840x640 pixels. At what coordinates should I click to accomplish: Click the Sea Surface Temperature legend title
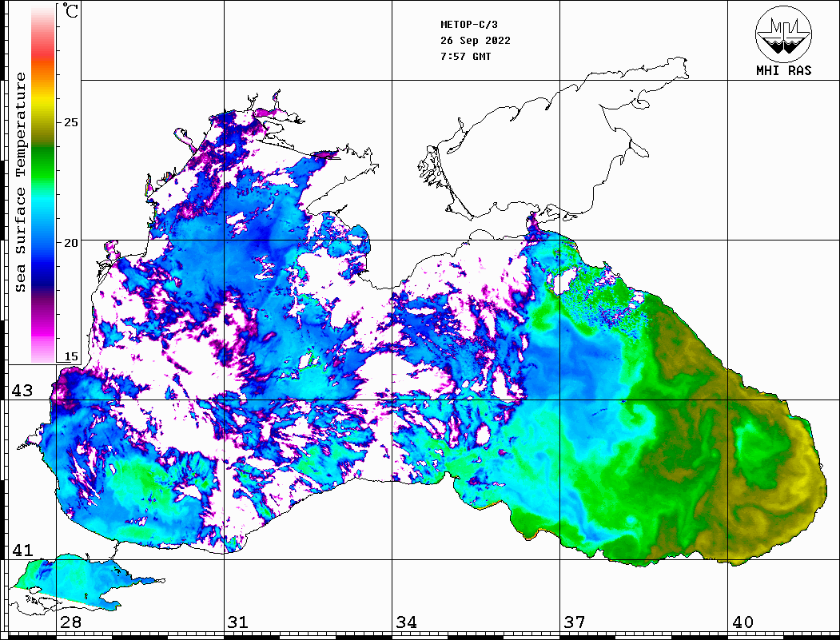(20, 182)
